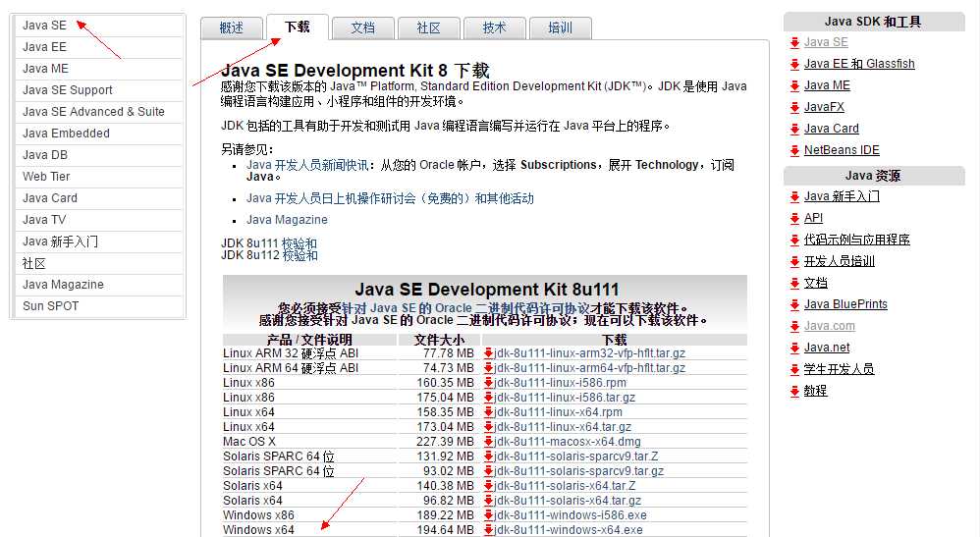This screenshot has width=980, height=537.
Task: Open 学生开发人员 resource link
Action: 840,369
